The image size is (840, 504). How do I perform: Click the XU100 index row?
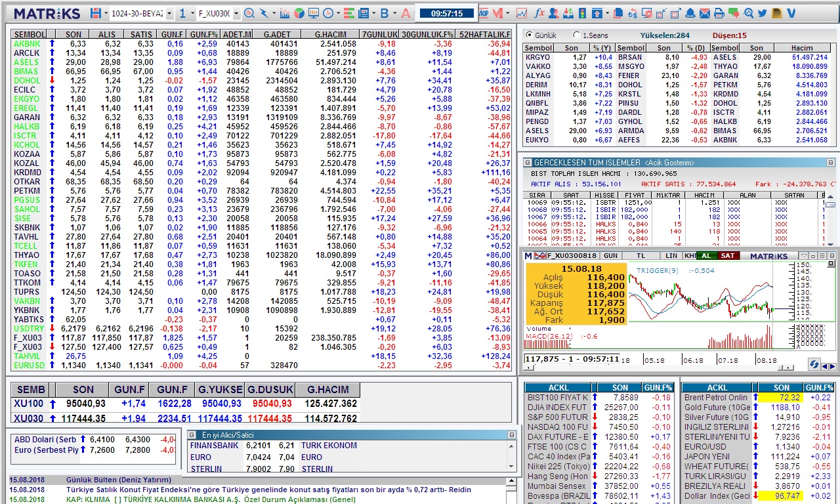tap(186, 404)
